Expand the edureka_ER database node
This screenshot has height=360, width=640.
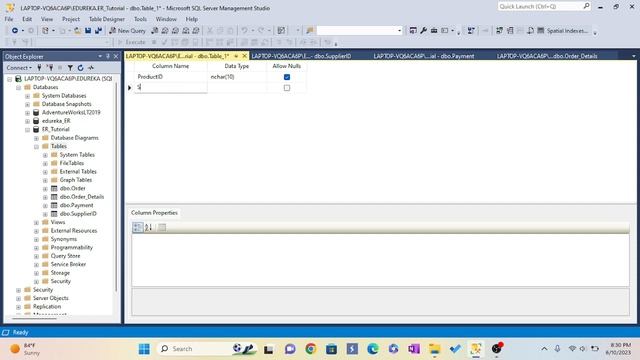click(x=27, y=121)
